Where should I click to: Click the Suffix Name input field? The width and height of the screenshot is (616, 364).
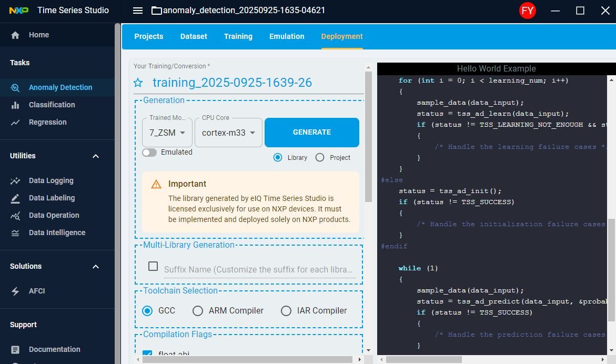pyautogui.click(x=260, y=269)
